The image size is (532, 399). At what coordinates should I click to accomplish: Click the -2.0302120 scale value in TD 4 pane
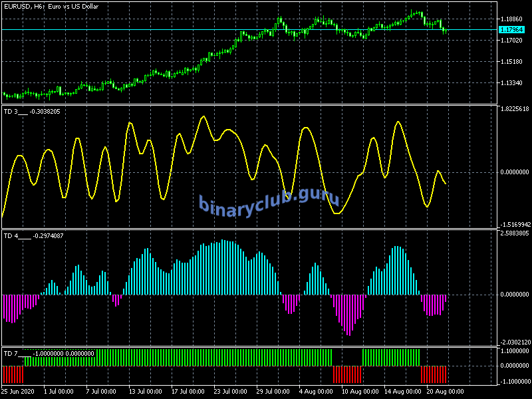pos(514,342)
